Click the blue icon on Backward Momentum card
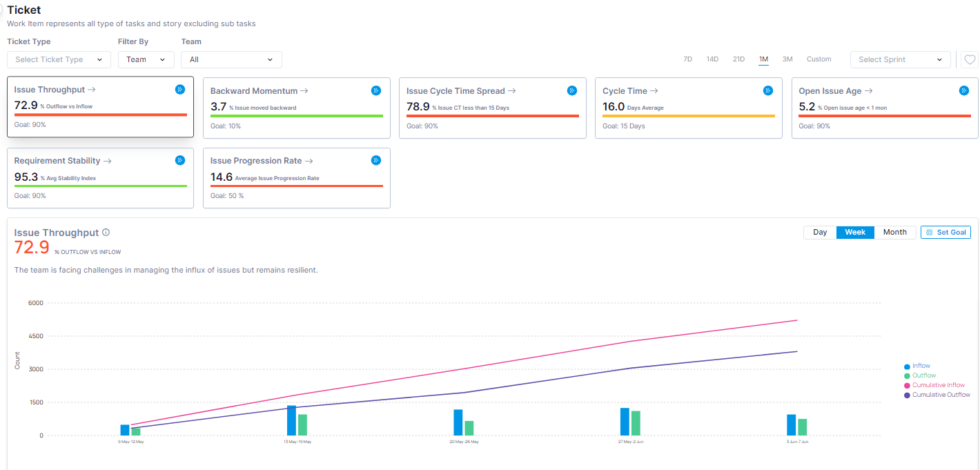The image size is (980, 470). click(376, 90)
